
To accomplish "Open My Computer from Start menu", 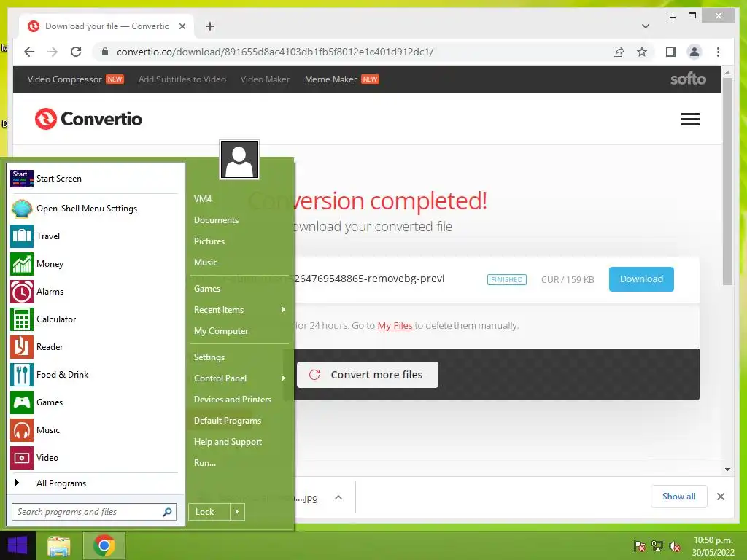I will tap(221, 331).
